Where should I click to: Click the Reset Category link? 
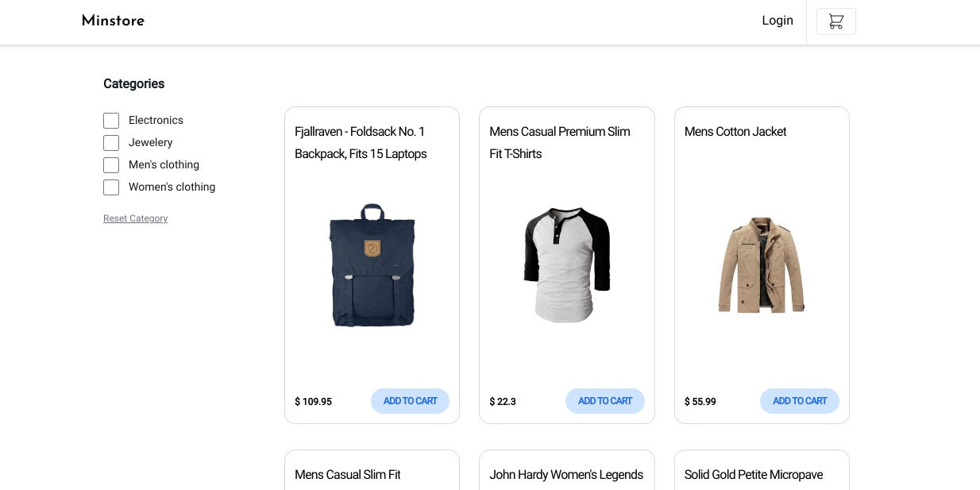pos(135,218)
